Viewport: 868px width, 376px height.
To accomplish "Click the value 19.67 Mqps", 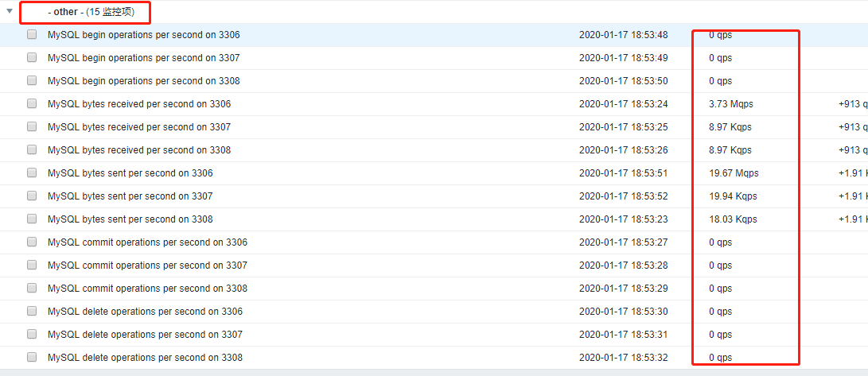I will pos(734,173).
